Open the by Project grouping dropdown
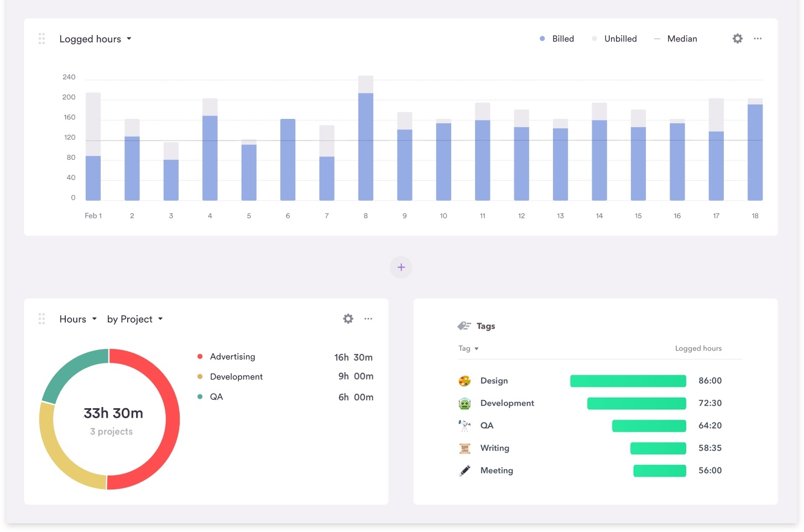804x532 pixels. coord(135,319)
